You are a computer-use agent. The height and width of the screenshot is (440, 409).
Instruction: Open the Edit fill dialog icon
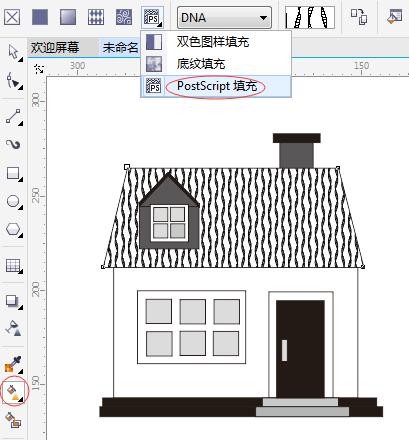pos(395,17)
